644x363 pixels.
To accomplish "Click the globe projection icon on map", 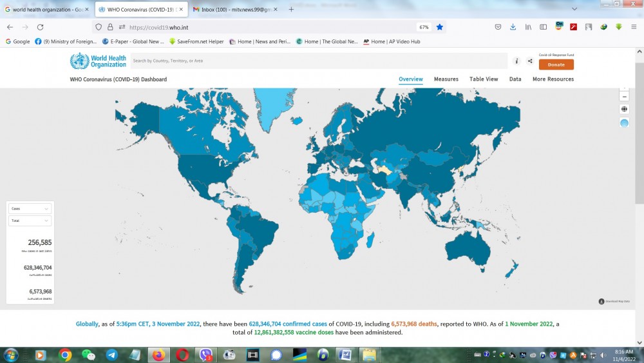I will pos(624,110).
